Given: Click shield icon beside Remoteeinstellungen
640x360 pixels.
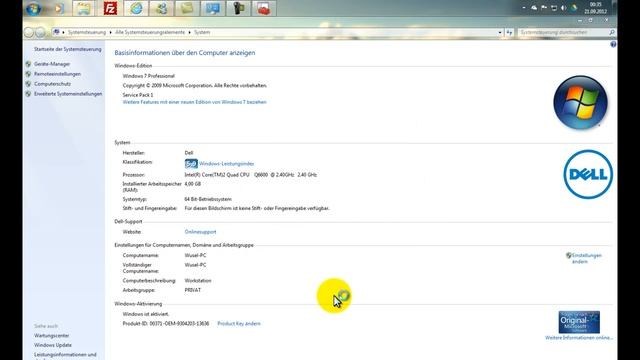Looking at the screenshot, I should pyautogui.click(x=28, y=74).
